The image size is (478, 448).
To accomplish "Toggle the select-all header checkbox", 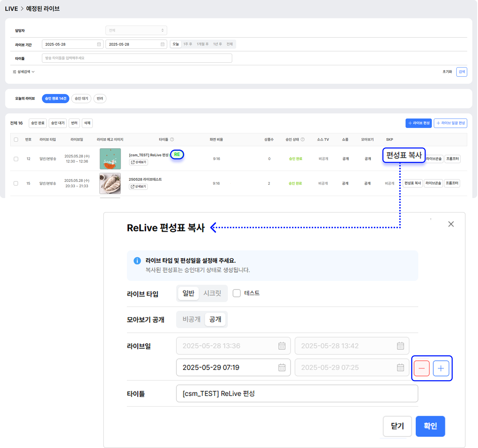I will pos(16,140).
